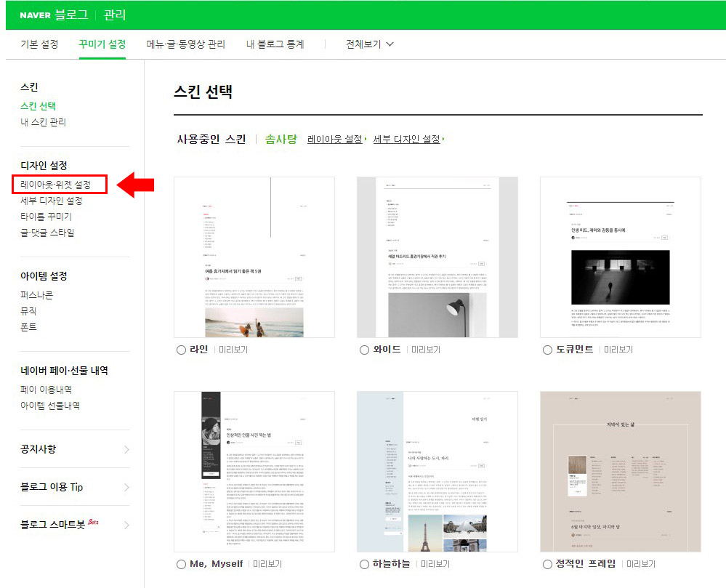Click the 관리 header link
726x588 pixels.
tap(115, 15)
